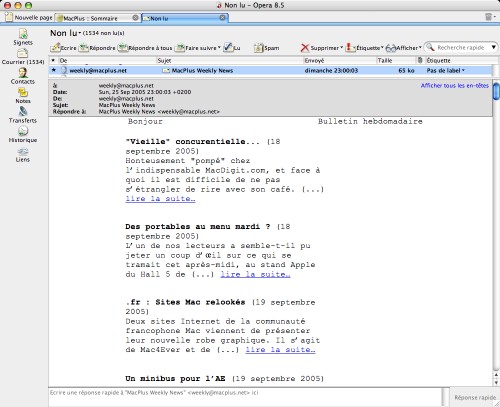Mark message as Lu
Viewport: 500px width, 407px height.
[x=232, y=48]
